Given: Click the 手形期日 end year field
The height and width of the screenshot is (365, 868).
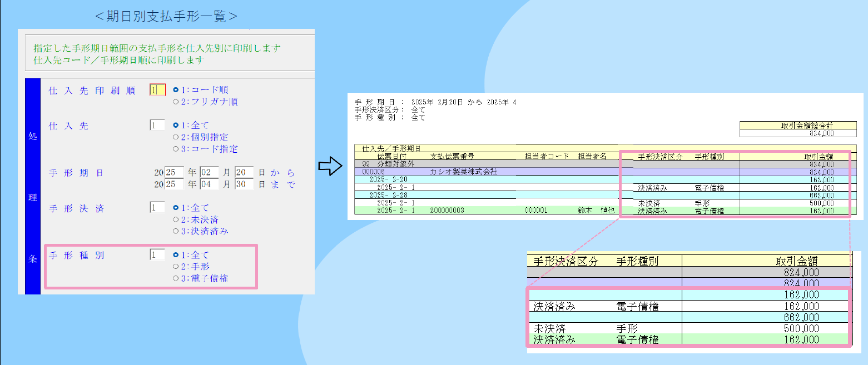Looking at the screenshot, I should tap(173, 184).
